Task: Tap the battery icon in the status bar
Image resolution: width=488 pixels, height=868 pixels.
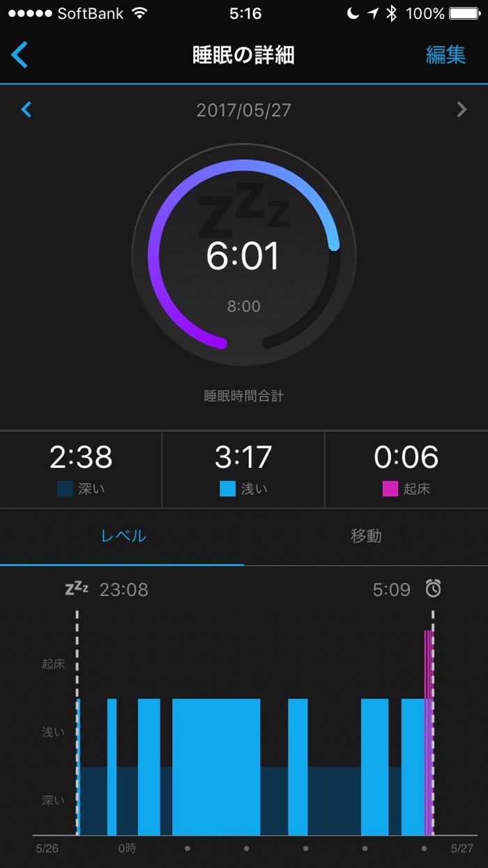Action: pos(464,13)
